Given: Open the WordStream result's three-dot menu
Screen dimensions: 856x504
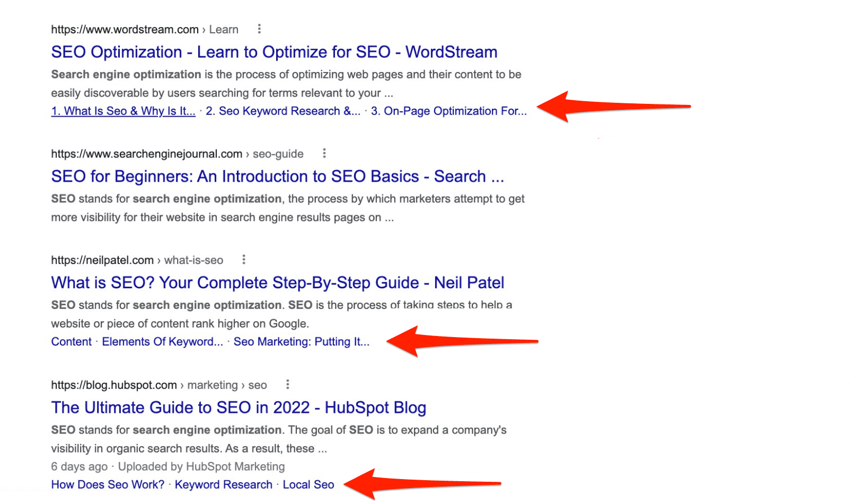Looking at the screenshot, I should coord(259,29).
